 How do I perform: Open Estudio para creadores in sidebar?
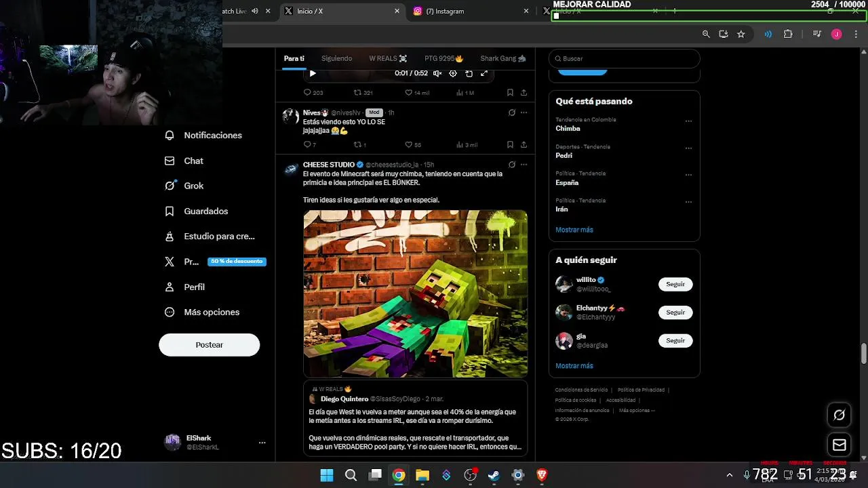[210, 237]
